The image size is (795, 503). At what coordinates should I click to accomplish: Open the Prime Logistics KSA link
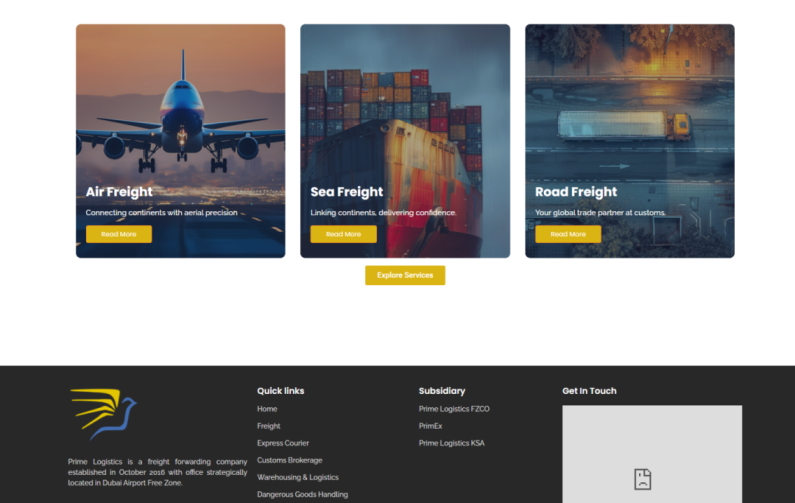(x=451, y=443)
